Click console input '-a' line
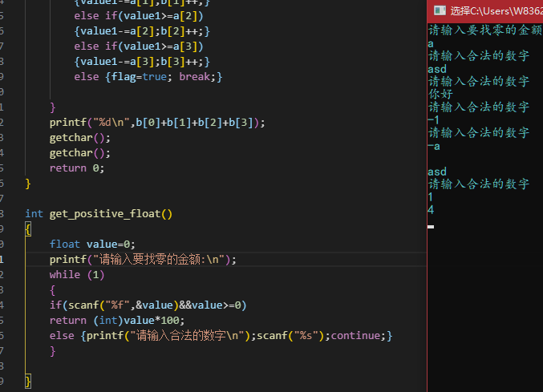Screen dimensions: 543x392 (x=434, y=147)
